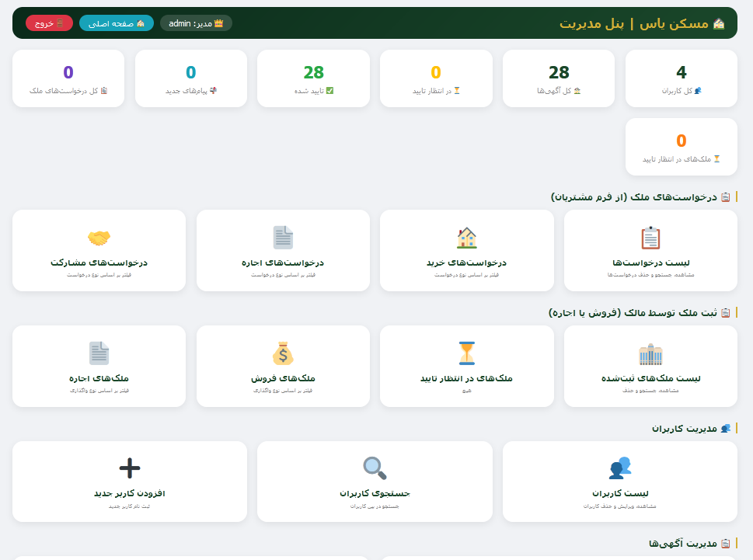The height and width of the screenshot is (560, 753).
Task: Click the crown icon beside مدیر: admin
Action: 218,23
